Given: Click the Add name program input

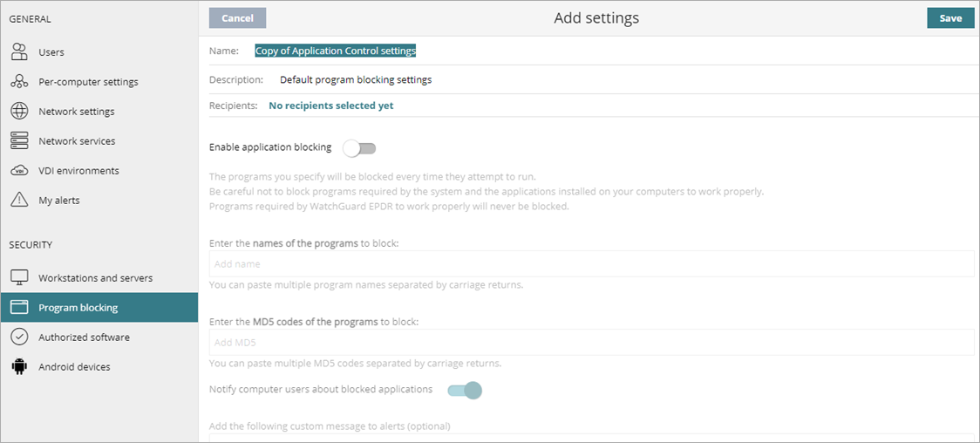Looking at the screenshot, I should (591, 263).
